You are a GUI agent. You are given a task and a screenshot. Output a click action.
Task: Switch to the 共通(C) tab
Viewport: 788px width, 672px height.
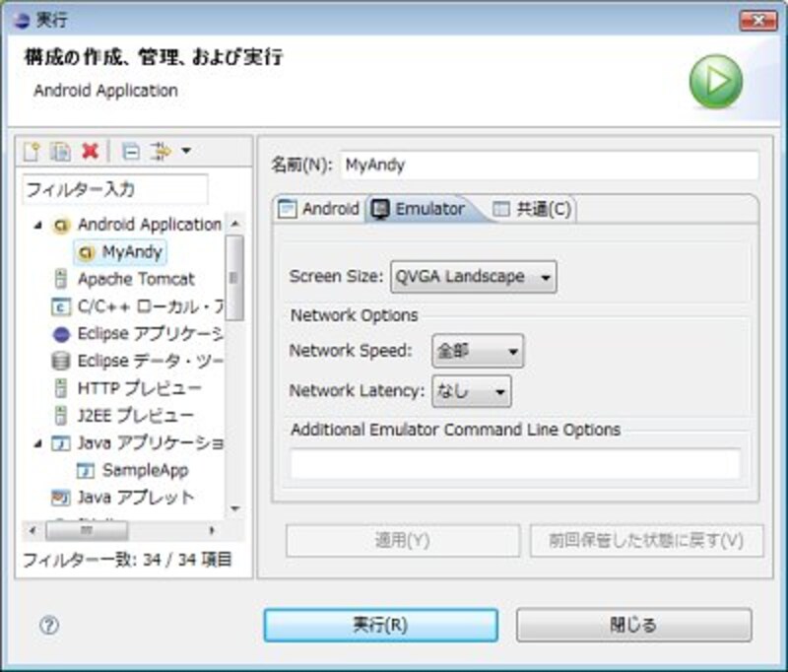tap(532, 209)
